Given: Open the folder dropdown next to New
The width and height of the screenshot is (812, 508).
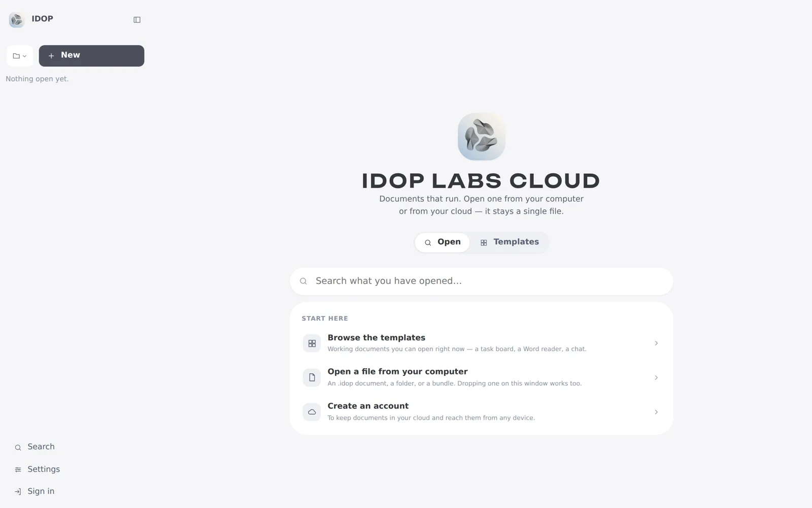Looking at the screenshot, I should pyautogui.click(x=20, y=56).
